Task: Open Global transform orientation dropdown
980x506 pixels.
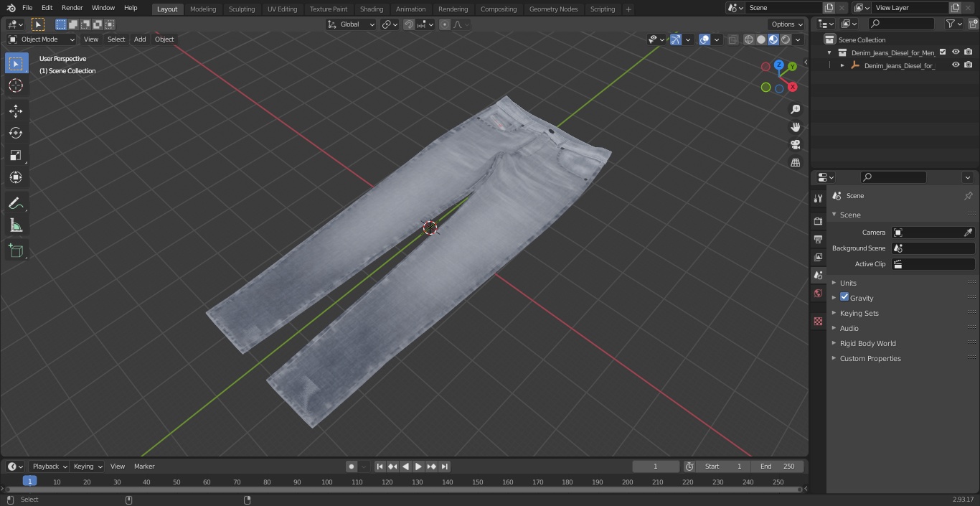Action: tap(352, 24)
